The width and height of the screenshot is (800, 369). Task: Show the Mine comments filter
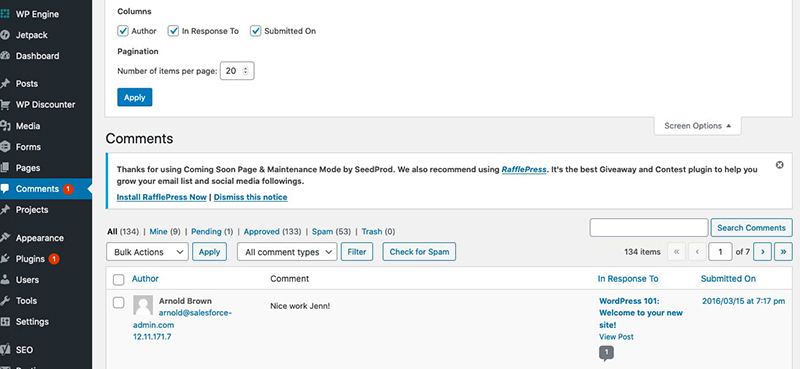(158, 231)
